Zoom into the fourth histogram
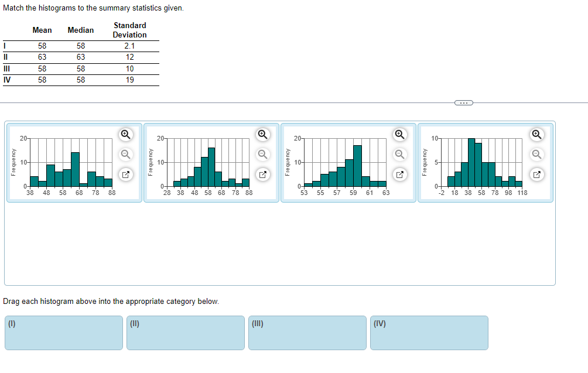Viewport: 588px width, 373px height. click(536, 134)
